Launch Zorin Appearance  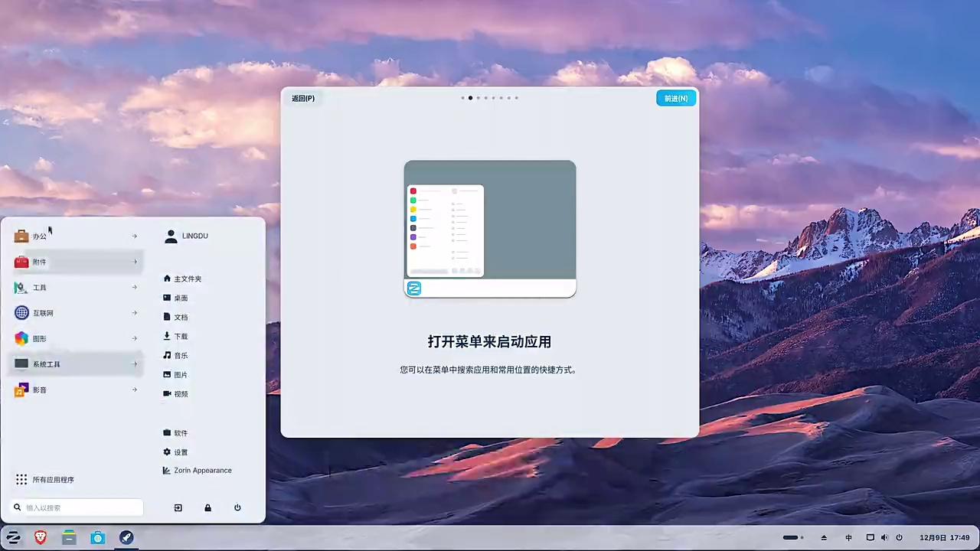(198, 471)
